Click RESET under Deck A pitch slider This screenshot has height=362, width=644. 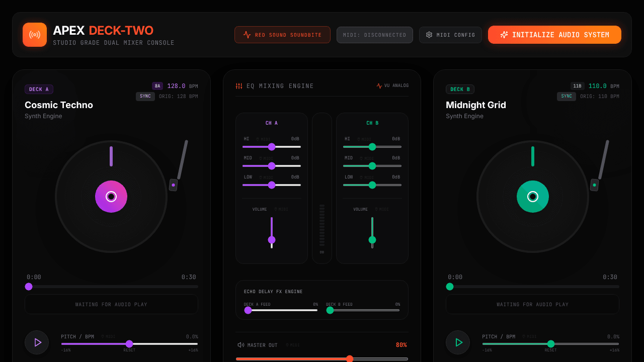129,350
